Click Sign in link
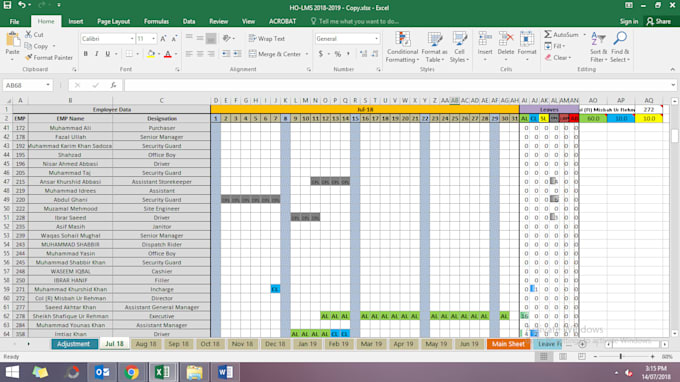Image resolution: width=680 pixels, height=382 pixels. click(629, 21)
